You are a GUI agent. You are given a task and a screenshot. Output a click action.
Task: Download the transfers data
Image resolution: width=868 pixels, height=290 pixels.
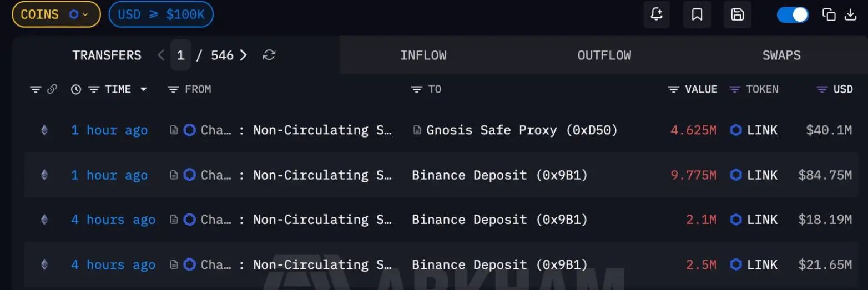(x=850, y=15)
